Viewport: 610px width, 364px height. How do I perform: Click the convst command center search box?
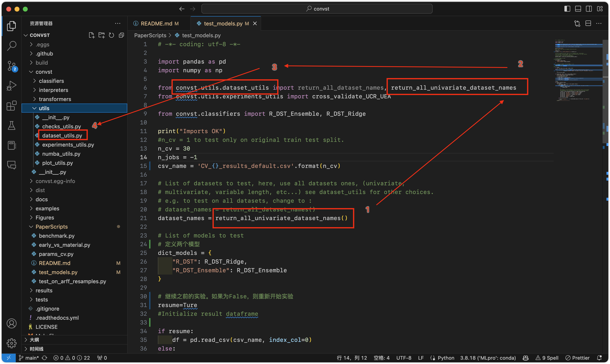point(317,9)
